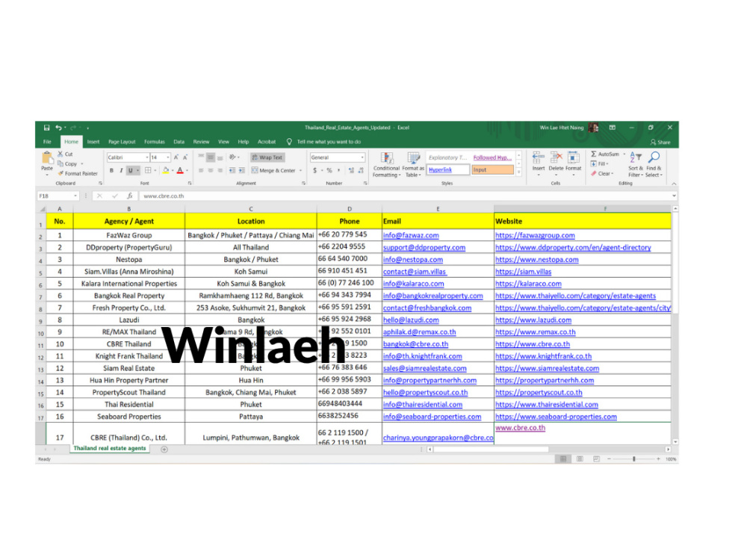The image size is (747, 560).
Task: Apply accounting dollar number format
Action: 315,170
